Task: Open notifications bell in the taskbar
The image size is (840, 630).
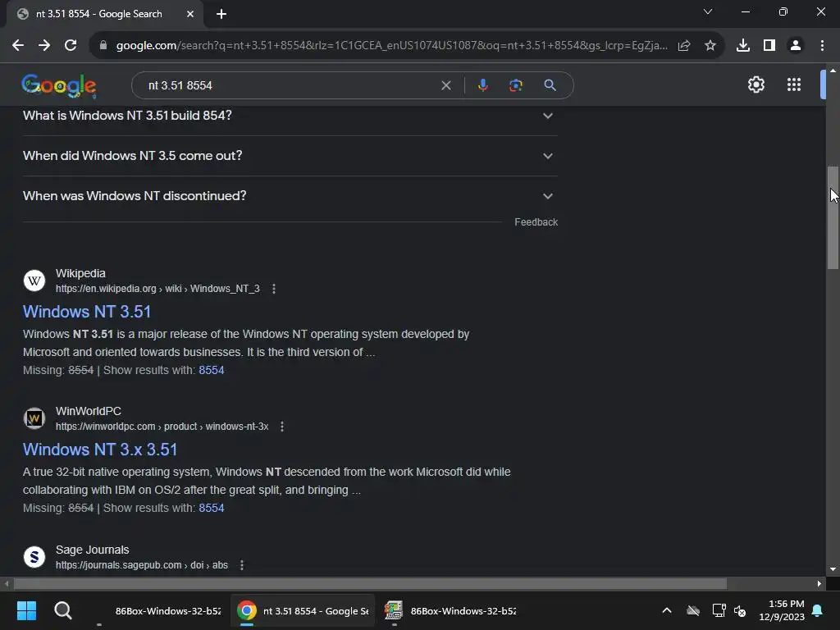Action: [x=818, y=610]
